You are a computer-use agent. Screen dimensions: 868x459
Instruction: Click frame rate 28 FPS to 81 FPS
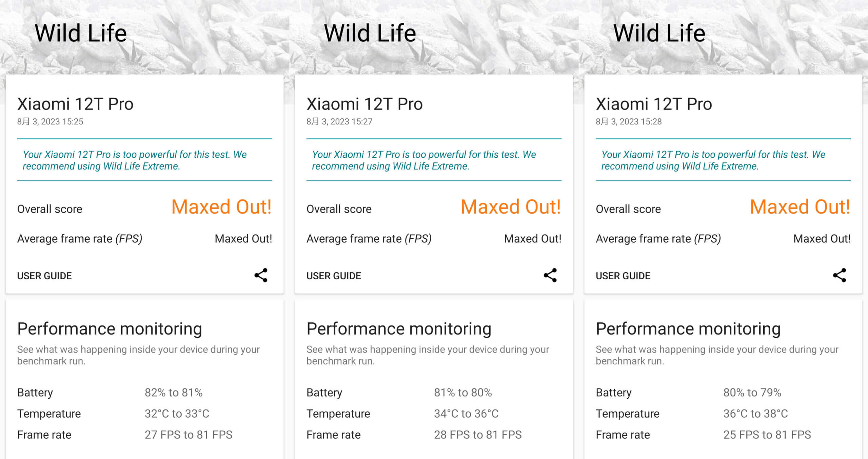coord(478,435)
